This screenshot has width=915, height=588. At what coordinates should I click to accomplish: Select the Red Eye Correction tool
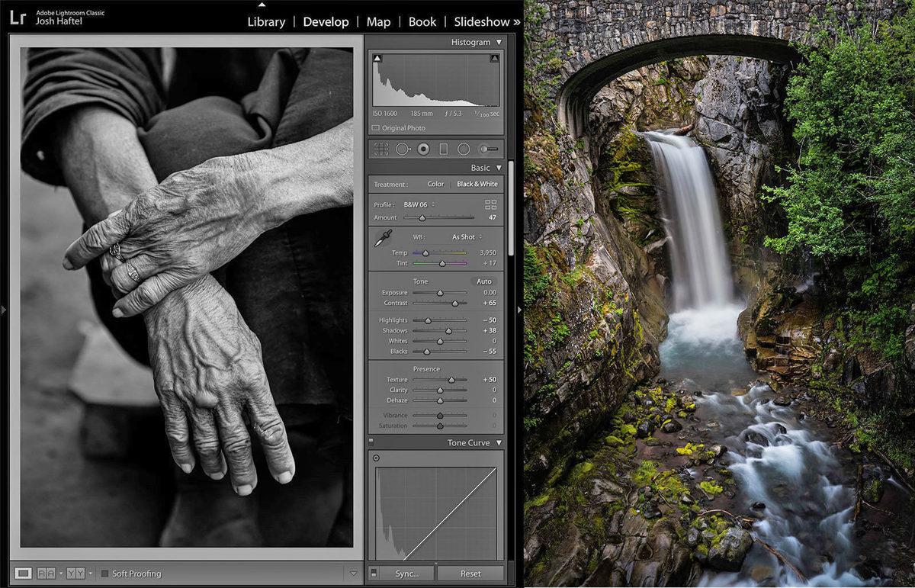423,149
